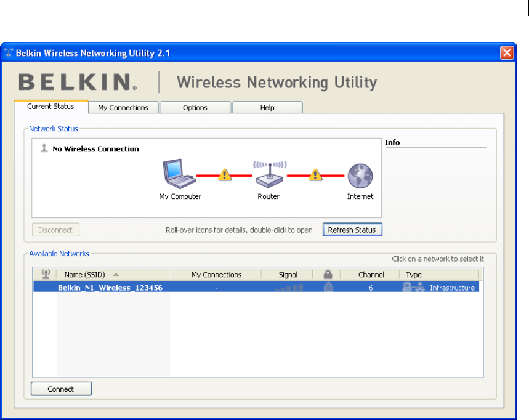Click the Disconnect button
The image size is (529, 420).
pos(55,230)
